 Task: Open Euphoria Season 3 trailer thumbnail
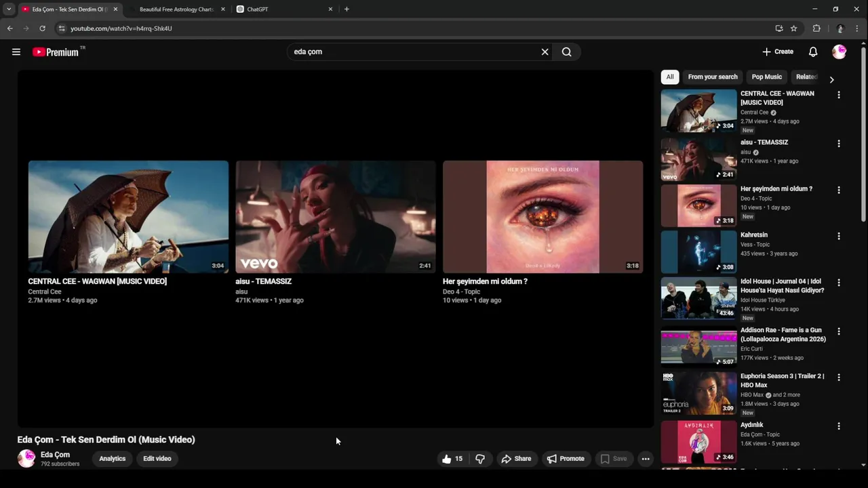[698, 393]
